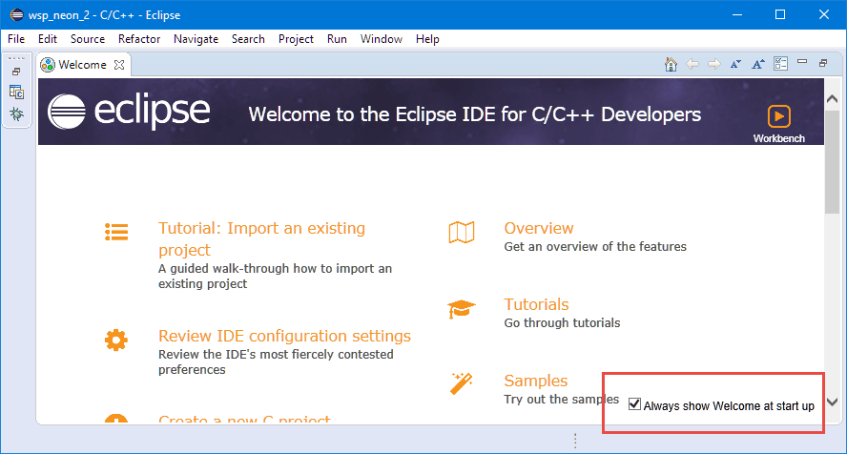Maximize the Welcome view
The image size is (847, 454).
(823, 63)
